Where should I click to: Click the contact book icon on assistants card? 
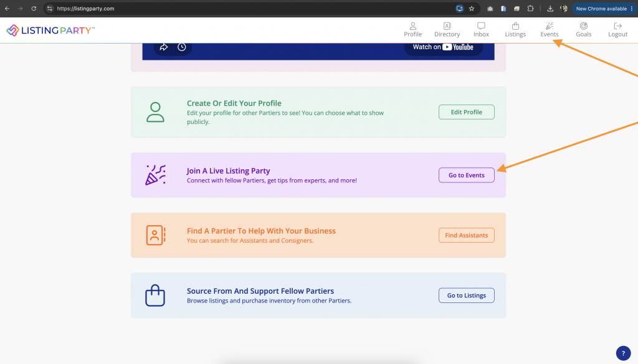click(x=155, y=235)
